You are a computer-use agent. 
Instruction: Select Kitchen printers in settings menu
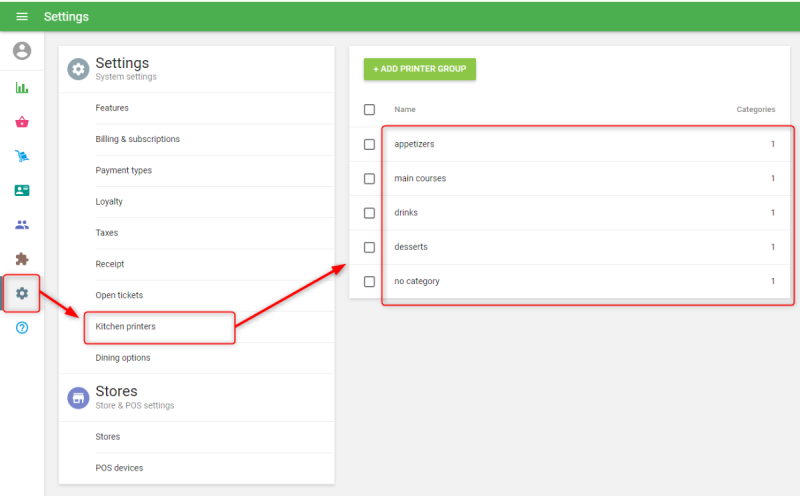coord(126,327)
